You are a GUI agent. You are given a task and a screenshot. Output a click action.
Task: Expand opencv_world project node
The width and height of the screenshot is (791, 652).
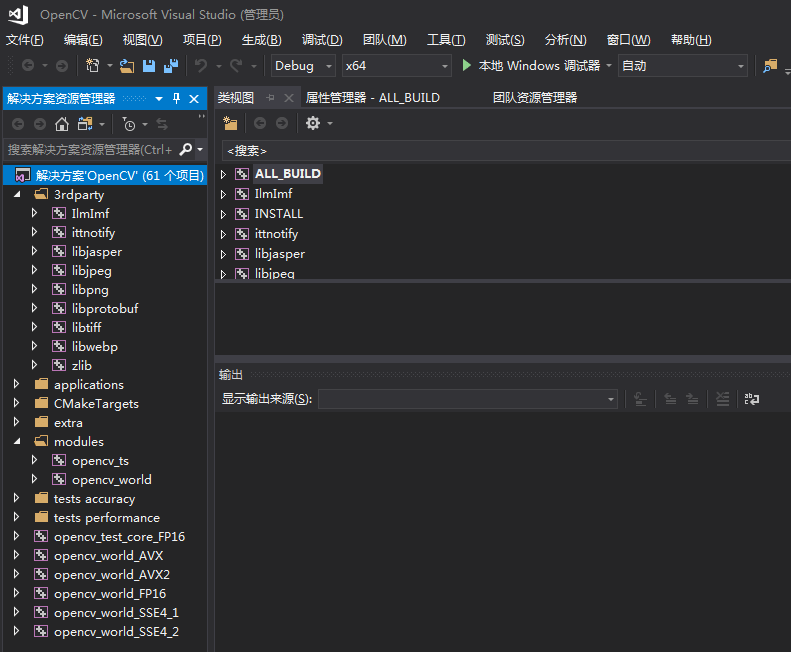point(34,479)
